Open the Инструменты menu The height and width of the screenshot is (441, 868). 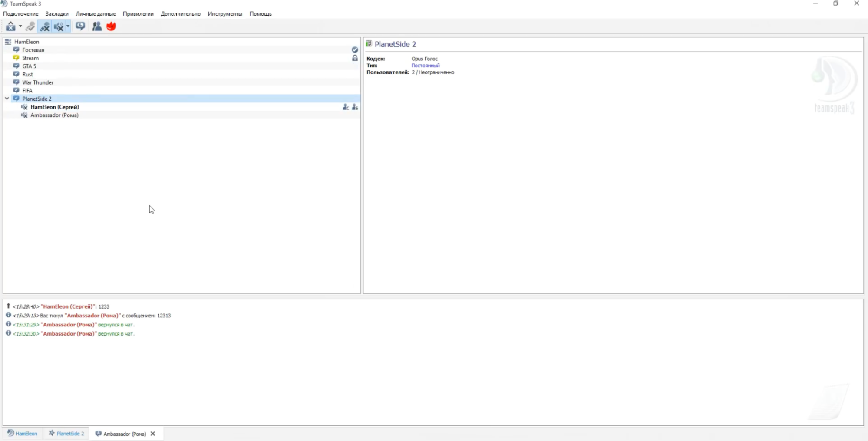(225, 14)
